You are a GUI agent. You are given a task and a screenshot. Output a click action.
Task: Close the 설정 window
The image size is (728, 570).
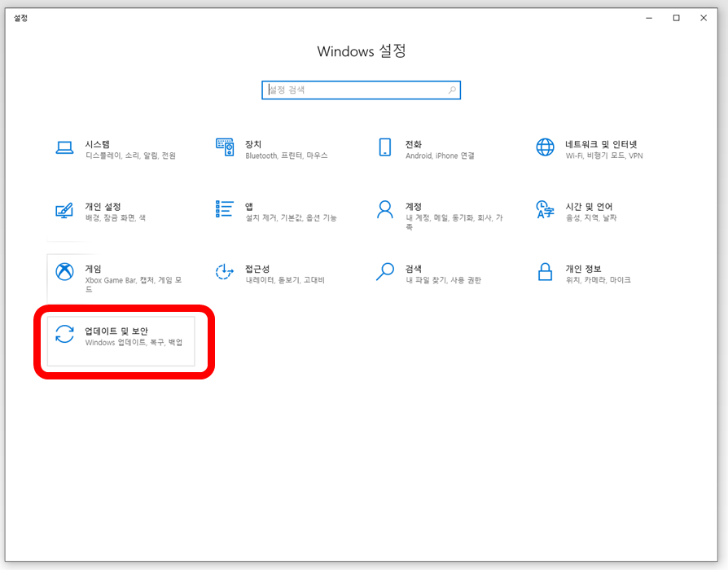click(x=704, y=18)
